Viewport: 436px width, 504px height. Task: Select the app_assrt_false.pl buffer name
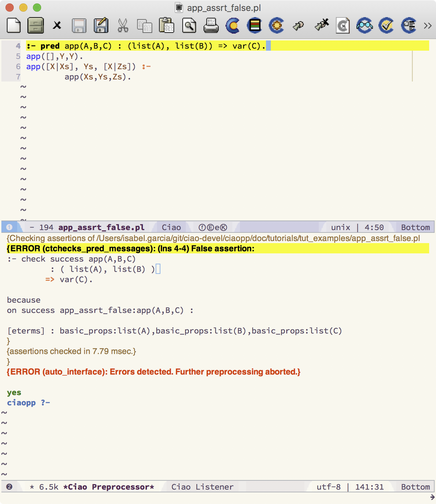click(x=101, y=227)
